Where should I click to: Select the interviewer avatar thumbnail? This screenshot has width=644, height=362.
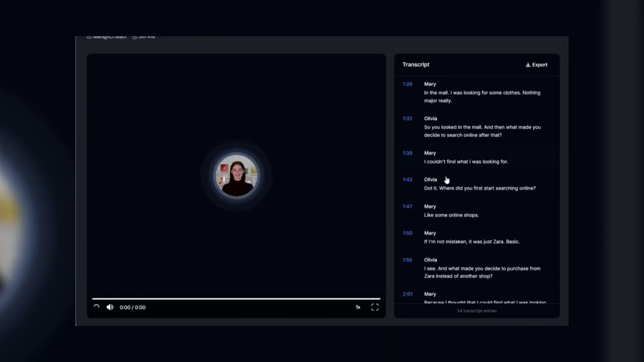coord(236,175)
